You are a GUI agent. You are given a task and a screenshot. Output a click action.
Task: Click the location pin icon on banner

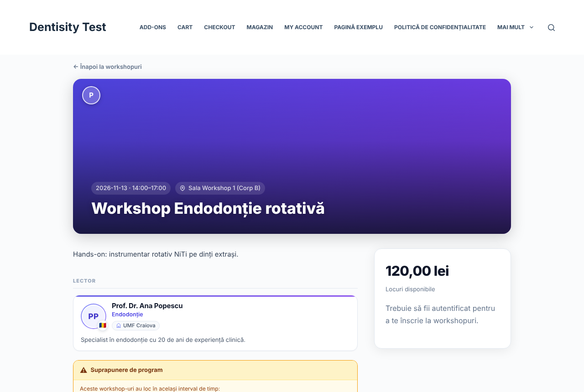[x=182, y=188]
